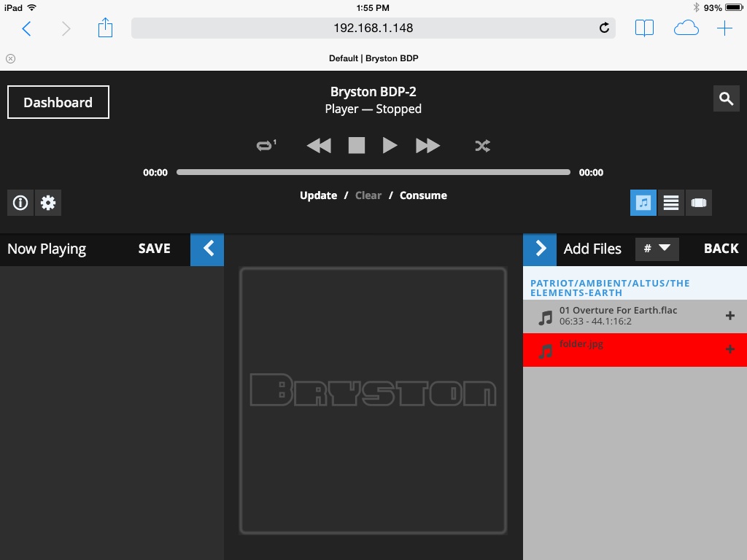Collapse the Add Files panel
747x560 pixels.
(540, 249)
